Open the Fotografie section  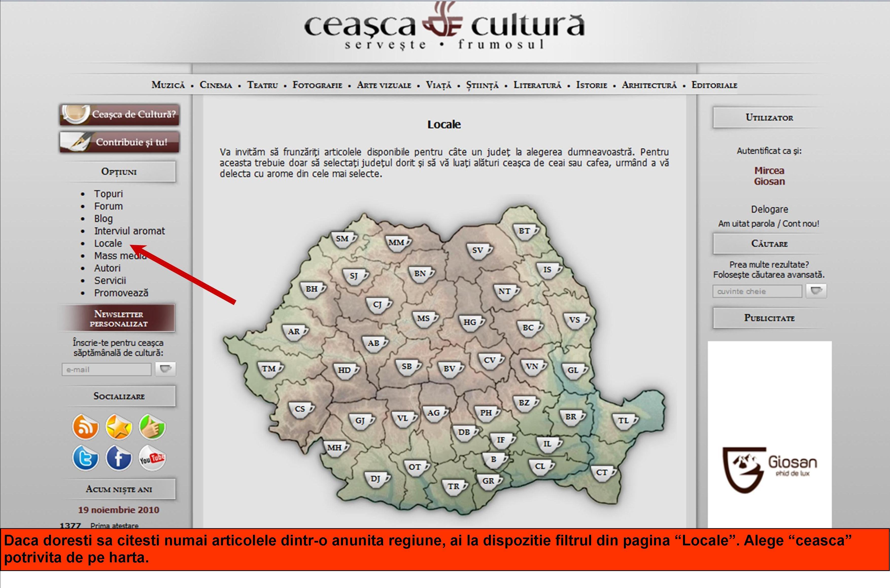[x=317, y=85]
